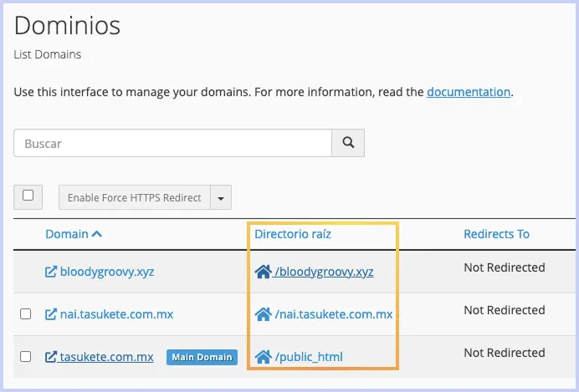Screen dimensions: 579x392
Task: Click external link icon beside nai.tasukete.com.mx
Action: [x=51, y=314]
